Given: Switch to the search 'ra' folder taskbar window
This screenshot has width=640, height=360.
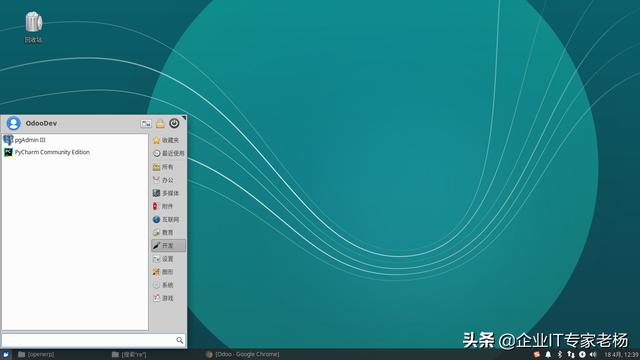Looking at the screenshot, I should [129, 354].
